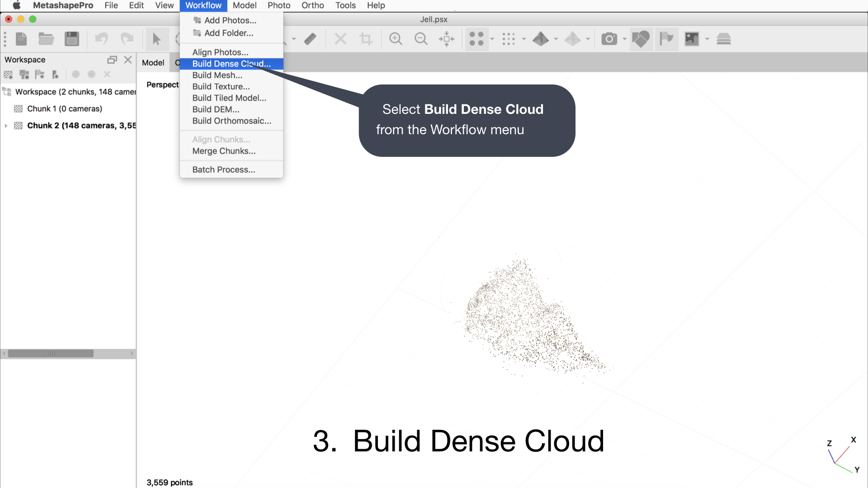Open the Apple menu
The width and height of the screenshot is (868, 488).
coord(16,5)
